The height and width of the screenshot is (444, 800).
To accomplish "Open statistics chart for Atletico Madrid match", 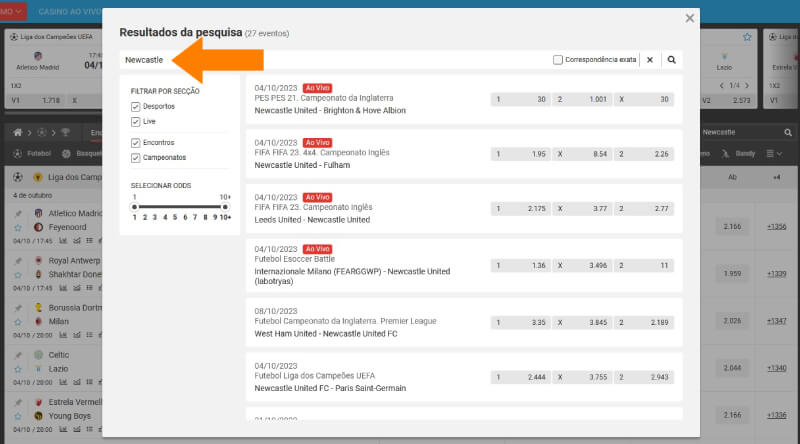I will [63, 241].
